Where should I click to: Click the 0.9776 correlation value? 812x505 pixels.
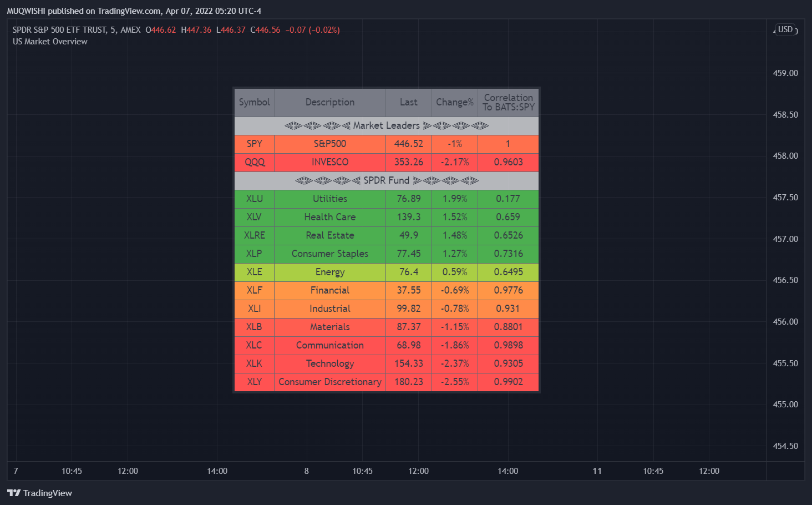click(x=508, y=290)
